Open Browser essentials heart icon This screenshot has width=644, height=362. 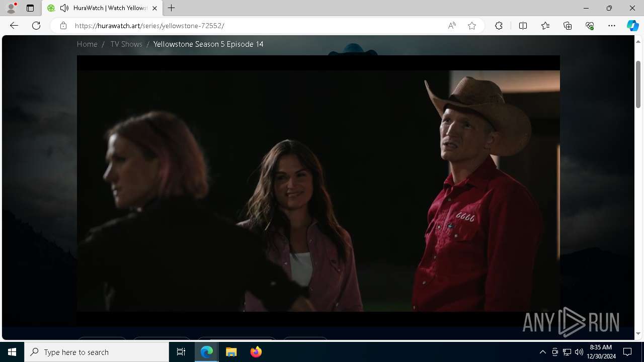590,26
